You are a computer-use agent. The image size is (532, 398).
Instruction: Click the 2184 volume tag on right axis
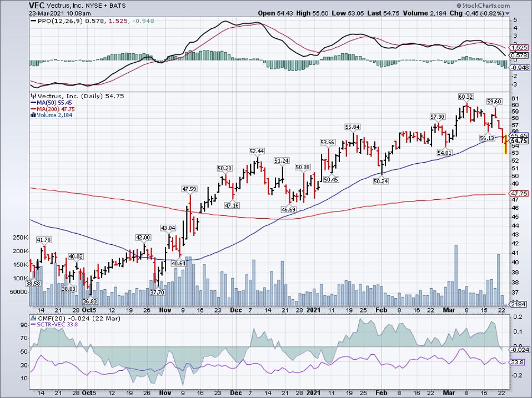[x=518, y=304]
